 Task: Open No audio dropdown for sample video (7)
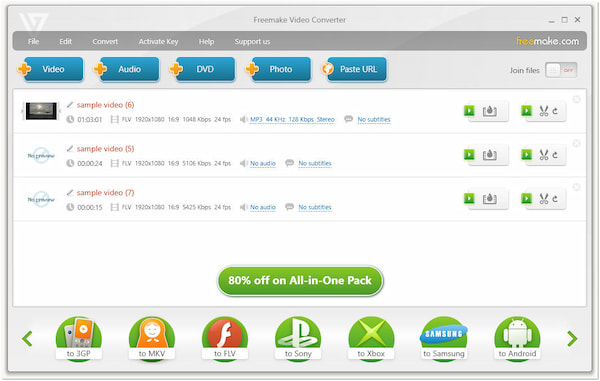pos(263,207)
